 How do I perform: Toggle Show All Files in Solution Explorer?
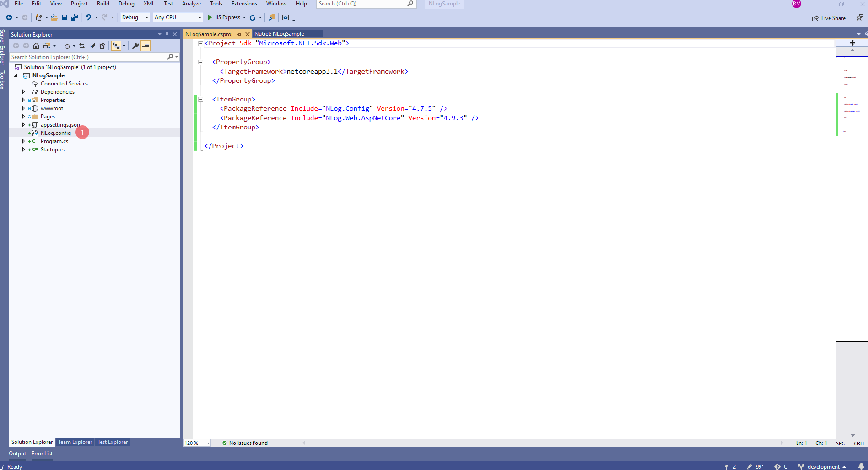(x=102, y=46)
